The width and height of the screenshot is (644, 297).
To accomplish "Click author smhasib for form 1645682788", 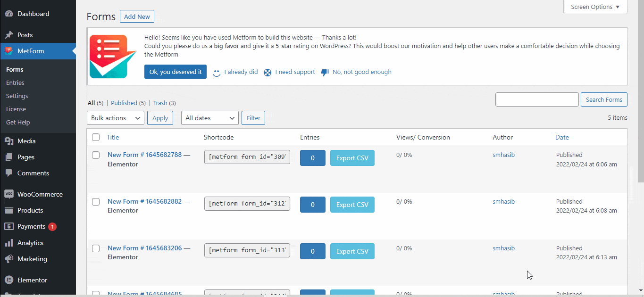I will pos(503,155).
